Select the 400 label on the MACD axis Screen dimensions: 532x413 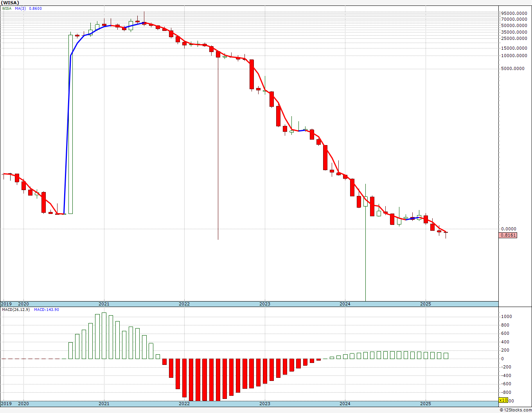(x=505, y=342)
